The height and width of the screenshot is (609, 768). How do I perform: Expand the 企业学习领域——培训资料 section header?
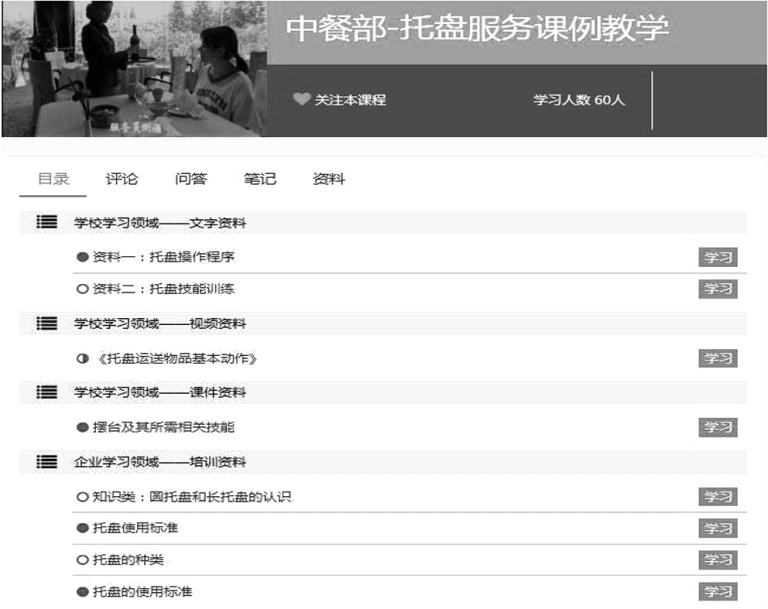coord(160,462)
